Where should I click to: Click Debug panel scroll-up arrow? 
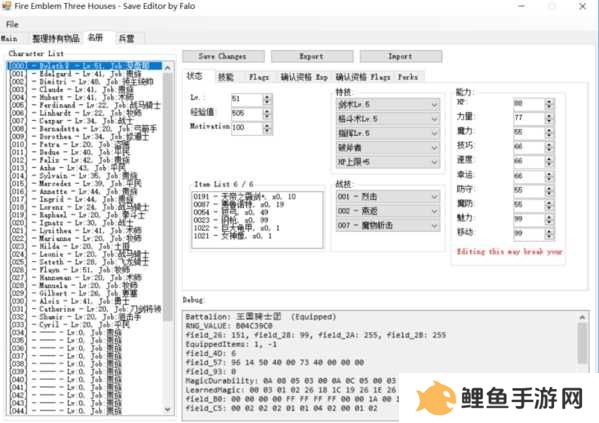click(583, 317)
